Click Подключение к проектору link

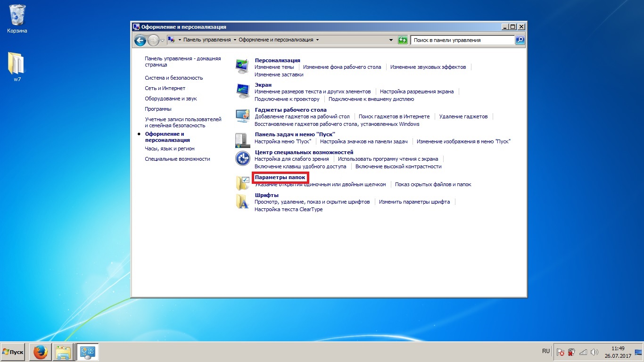287,99
